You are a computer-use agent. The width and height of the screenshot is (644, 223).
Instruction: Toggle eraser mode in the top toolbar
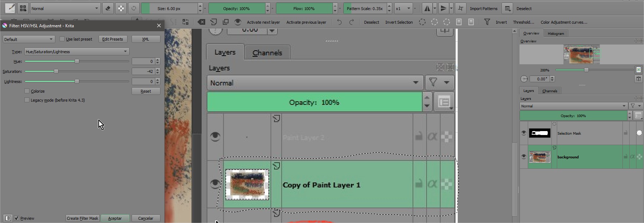pos(108,8)
